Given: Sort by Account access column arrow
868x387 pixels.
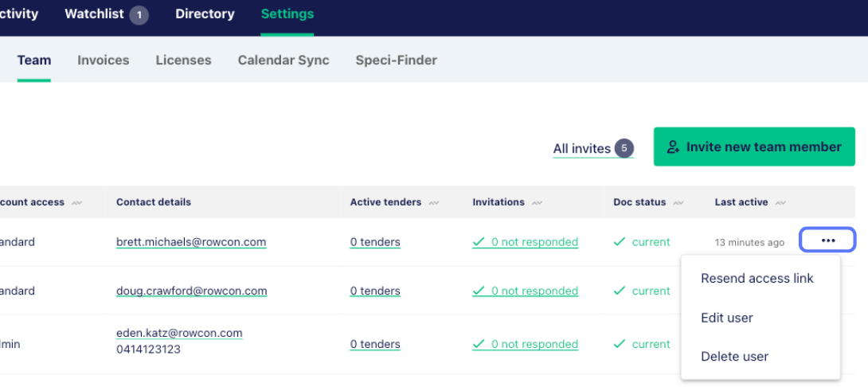Looking at the screenshot, I should click(77, 203).
